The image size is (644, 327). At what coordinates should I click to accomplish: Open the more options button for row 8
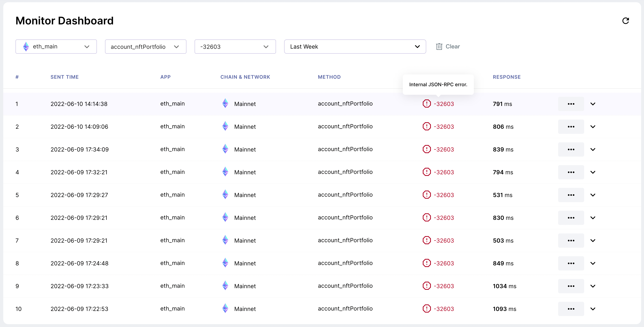point(571,263)
